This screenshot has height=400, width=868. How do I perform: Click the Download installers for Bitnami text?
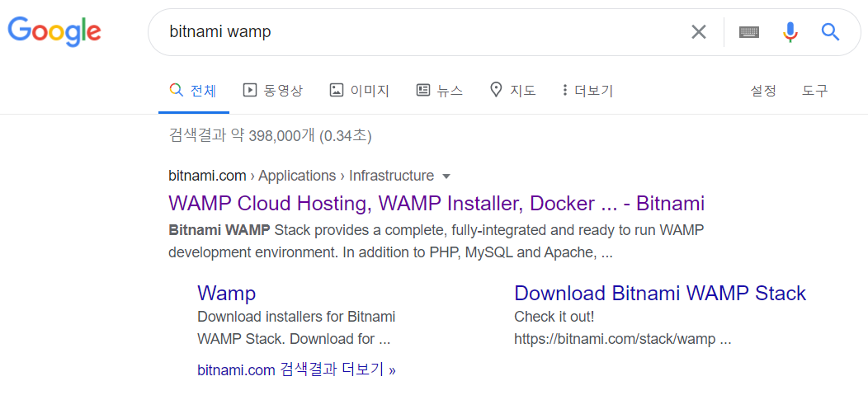[296, 317]
